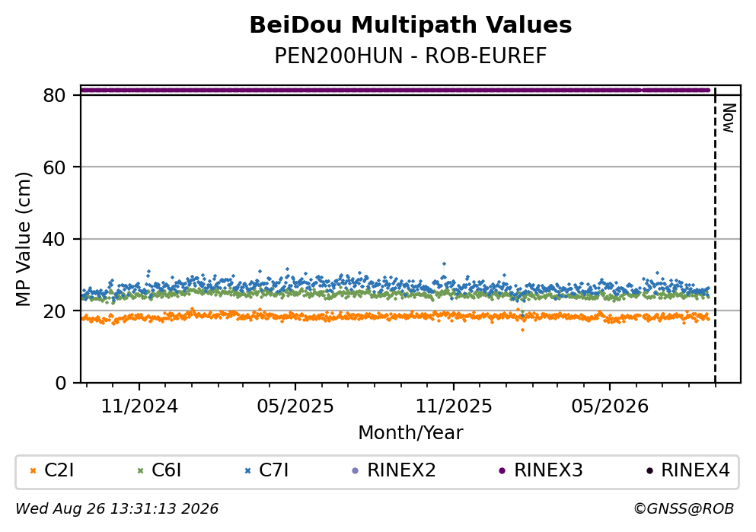Screen dimensions: 756x532
Task: Click the purple RINEX3 line at top
Action: [x=395, y=90]
